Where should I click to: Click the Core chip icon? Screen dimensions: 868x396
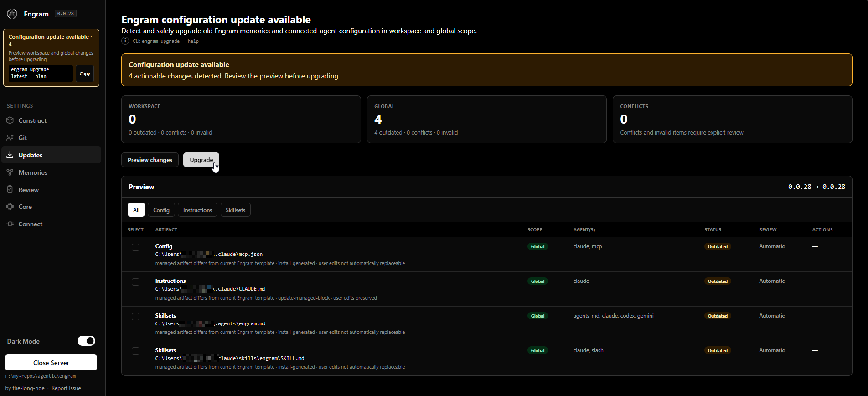pyautogui.click(x=10, y=207)
